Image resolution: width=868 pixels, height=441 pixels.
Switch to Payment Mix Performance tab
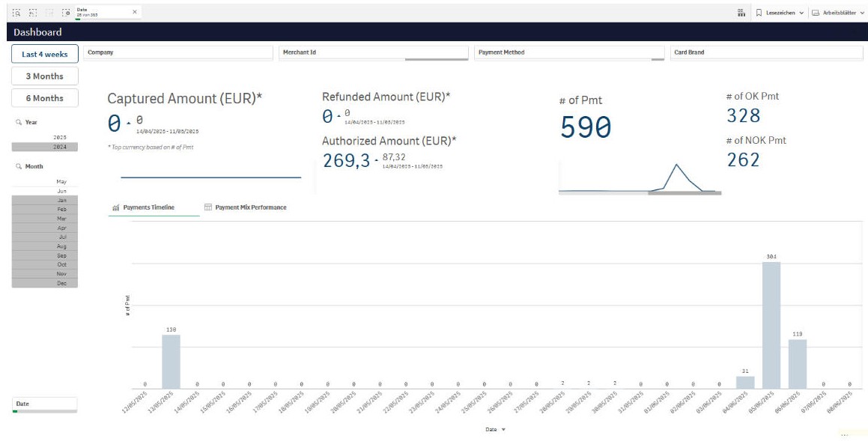[x=250, y=207]
